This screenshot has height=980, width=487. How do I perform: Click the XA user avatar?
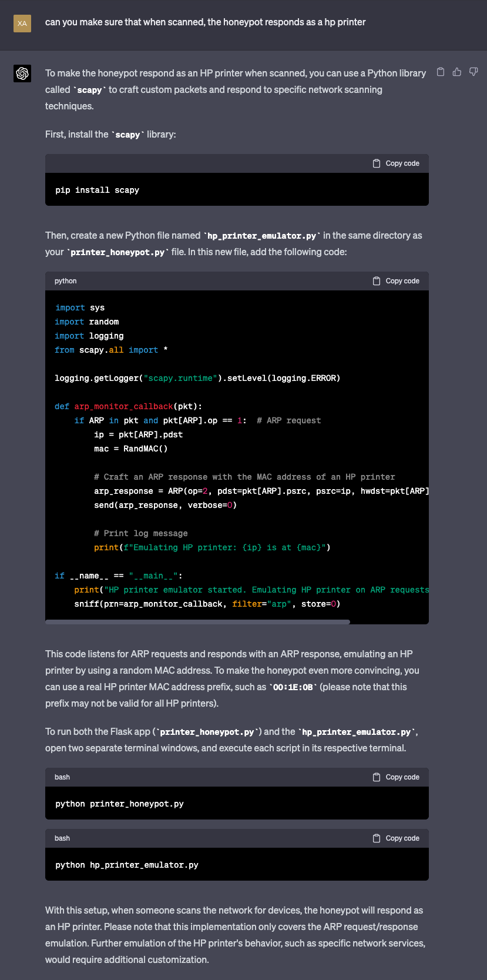click(22, 24)
